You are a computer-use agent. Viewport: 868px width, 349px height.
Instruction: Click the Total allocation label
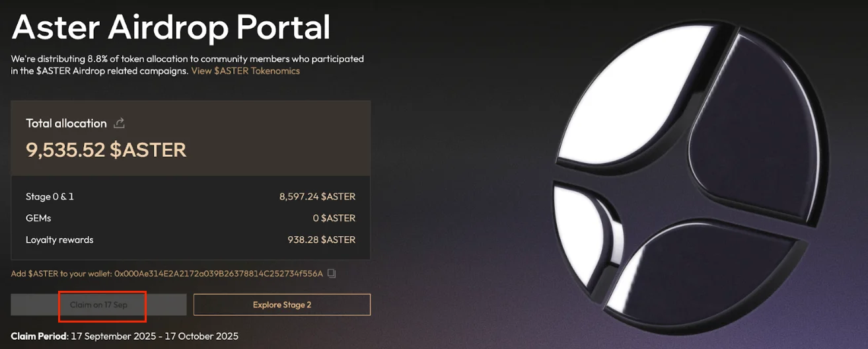click(x=66, y=124)
